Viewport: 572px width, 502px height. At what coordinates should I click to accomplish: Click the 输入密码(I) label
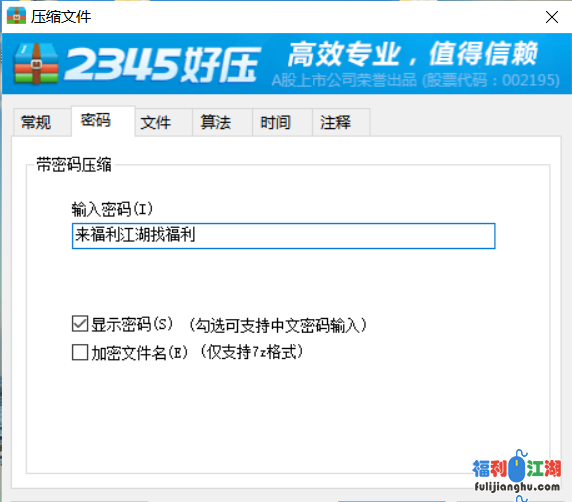tap(112, 209)
